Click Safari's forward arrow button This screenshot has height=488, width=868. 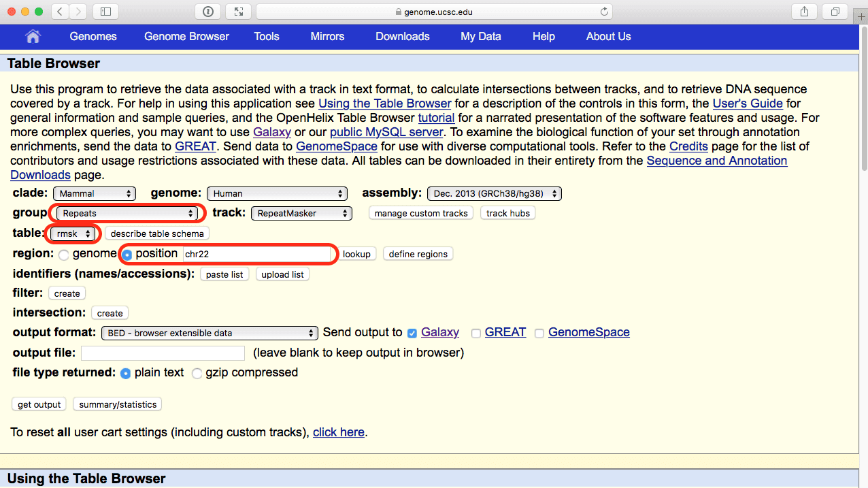(x=78, y=12)
